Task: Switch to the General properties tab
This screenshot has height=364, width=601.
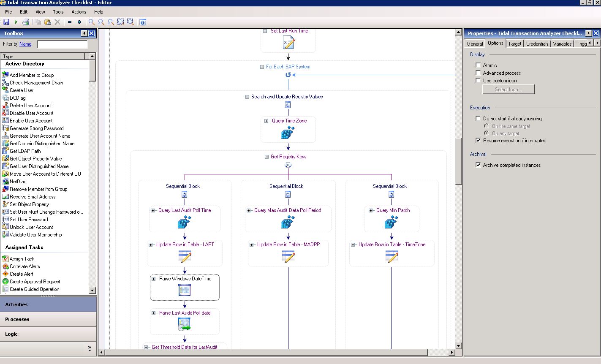Action: tap(475, 43)
